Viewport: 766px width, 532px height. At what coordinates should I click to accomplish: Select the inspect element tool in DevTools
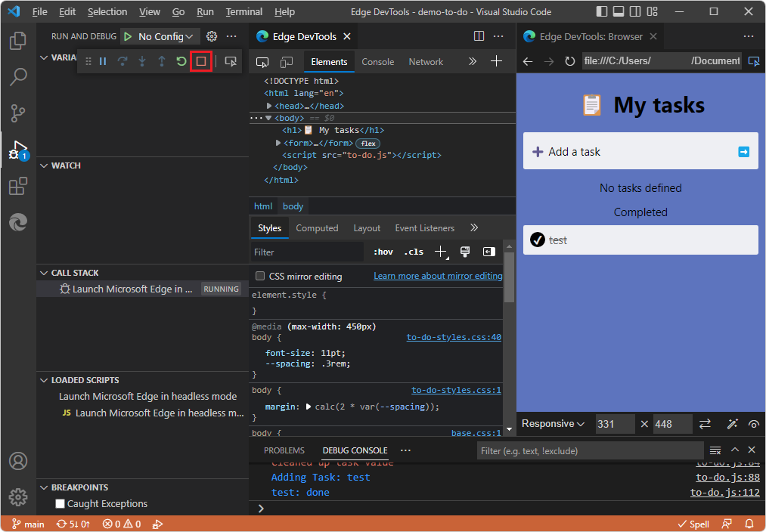(x=262, y=61)
